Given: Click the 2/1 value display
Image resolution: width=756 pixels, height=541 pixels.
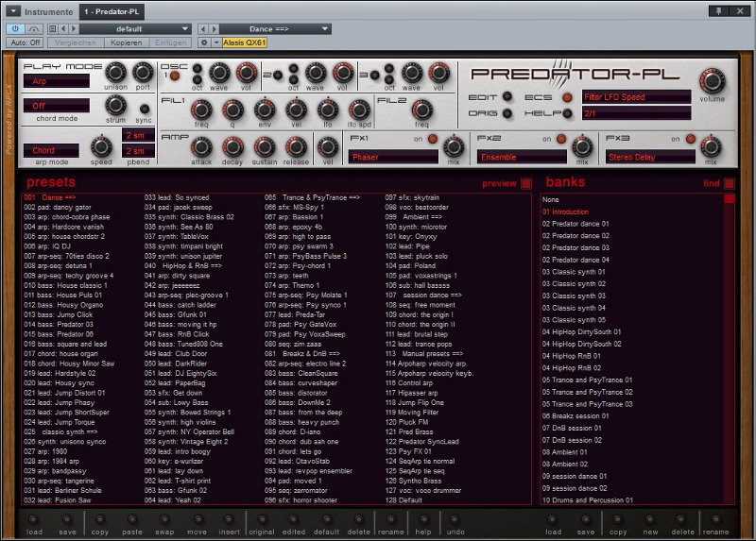Looking at the screenshot, I should (x=636, y=113).
